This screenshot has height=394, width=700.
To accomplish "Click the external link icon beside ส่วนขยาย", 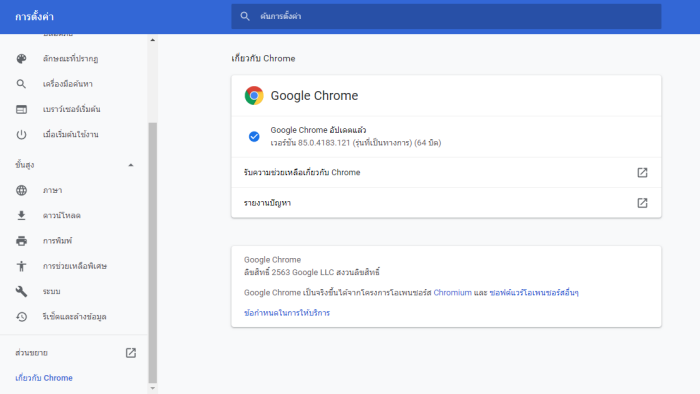I will (130, 353).
